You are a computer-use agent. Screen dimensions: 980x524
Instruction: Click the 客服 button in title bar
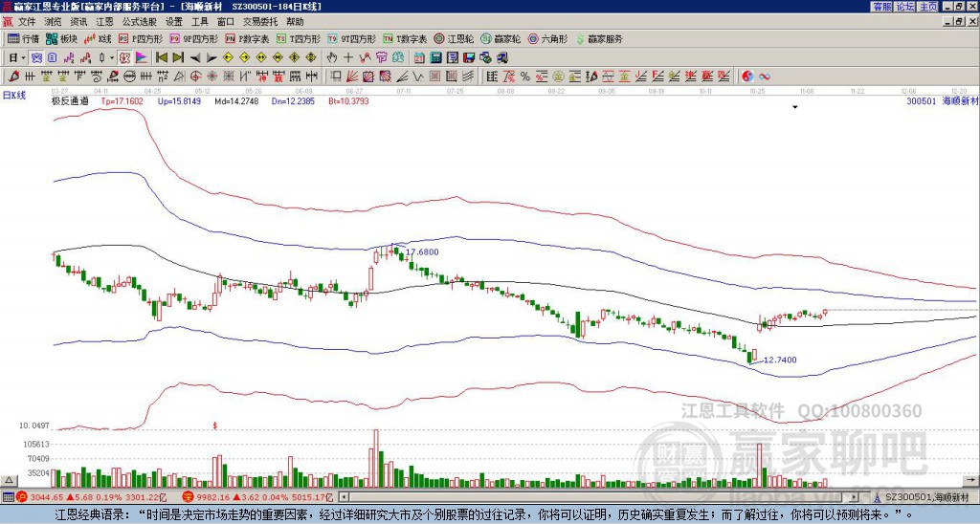(x=881, y=7)
